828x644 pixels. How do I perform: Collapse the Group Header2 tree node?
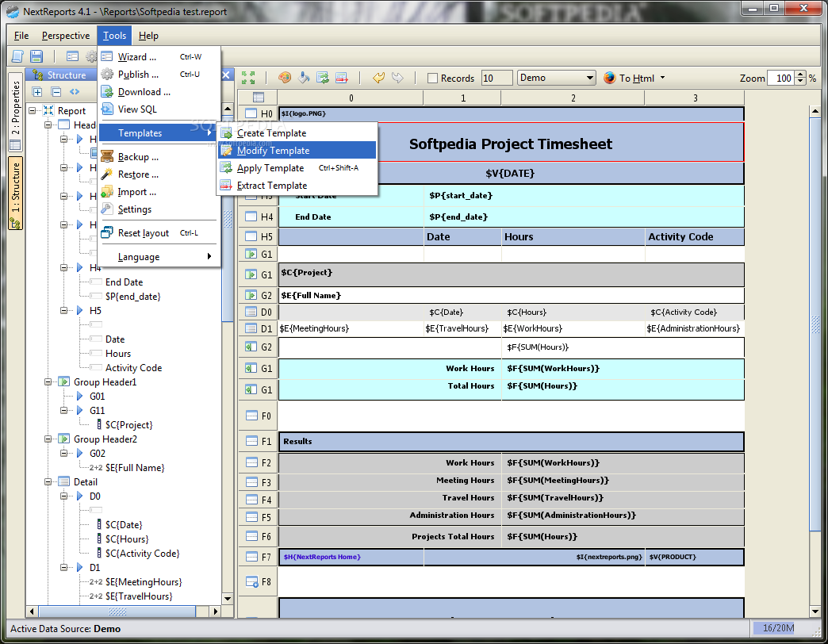48,439
